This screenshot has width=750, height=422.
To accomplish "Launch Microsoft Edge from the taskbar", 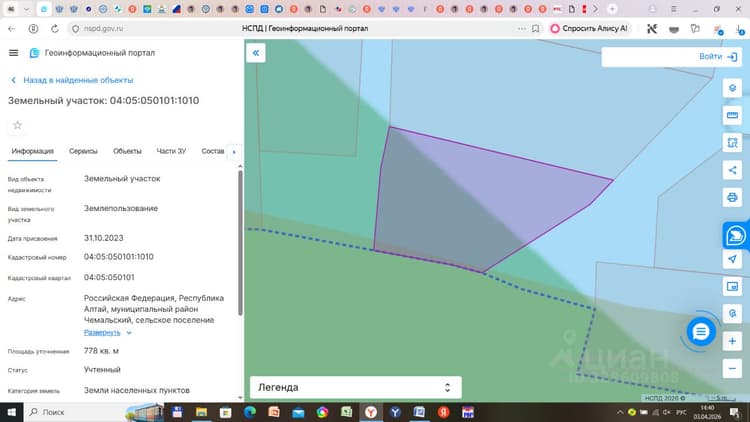I will pos(250,412).
